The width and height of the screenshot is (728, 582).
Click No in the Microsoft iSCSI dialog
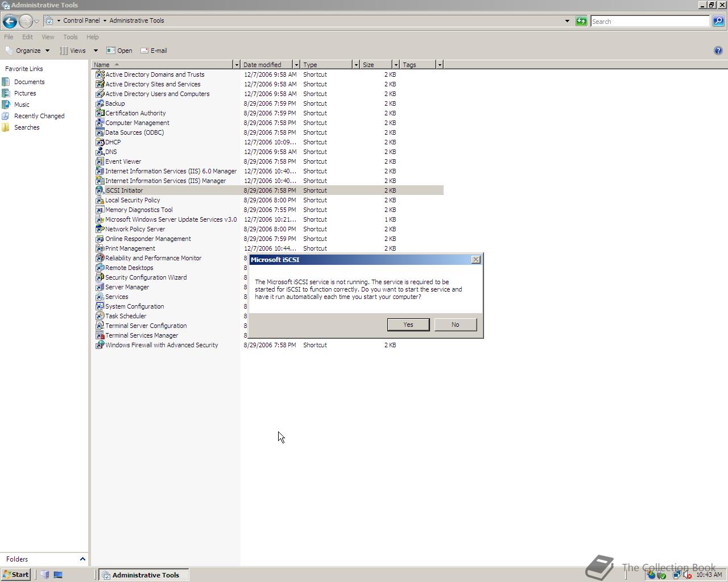(x=455, y=325)
